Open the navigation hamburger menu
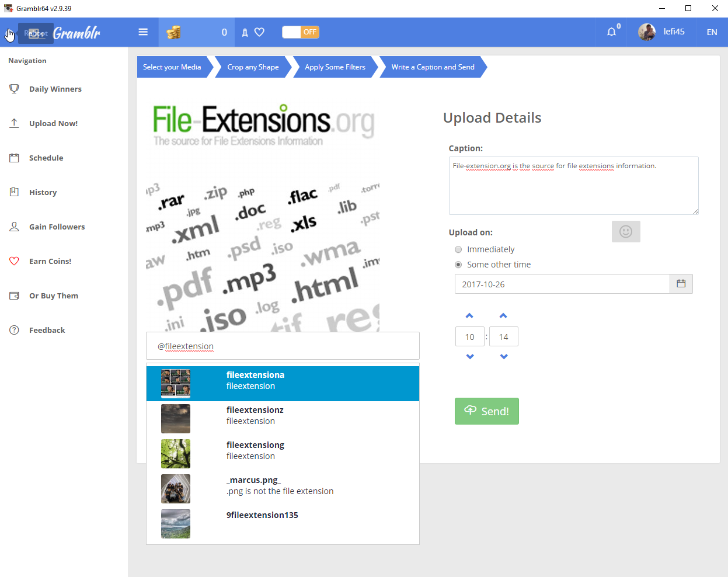The width and height of the screenshot is (728, 577). point(143,32)
